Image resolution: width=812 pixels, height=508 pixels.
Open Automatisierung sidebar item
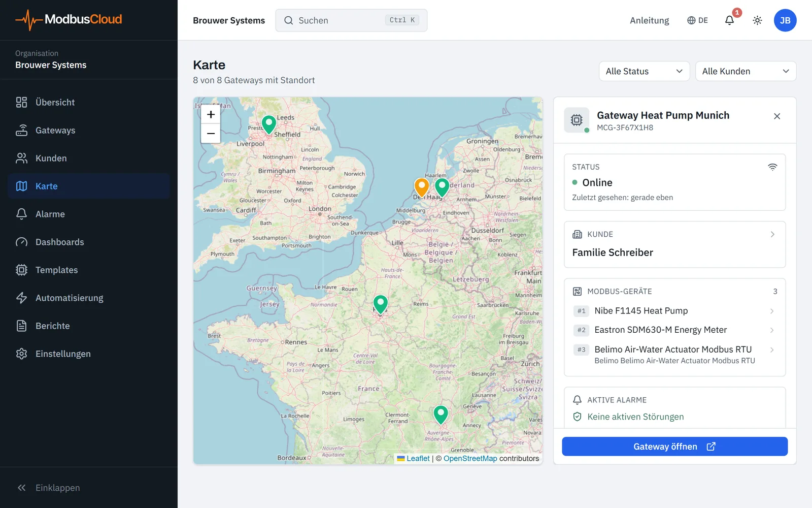[x=89, y=298]
